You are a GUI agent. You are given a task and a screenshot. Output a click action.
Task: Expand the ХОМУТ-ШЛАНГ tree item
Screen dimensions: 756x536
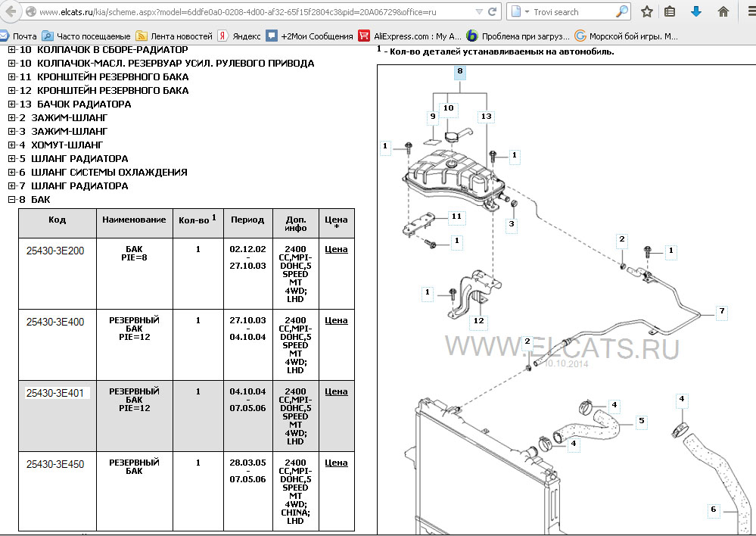coord(11,145)
